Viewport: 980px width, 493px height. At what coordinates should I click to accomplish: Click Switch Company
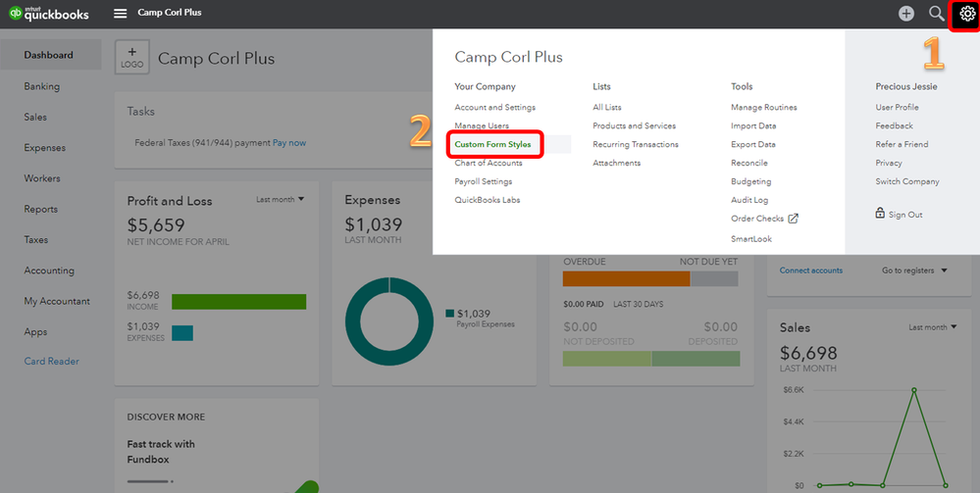906,181
